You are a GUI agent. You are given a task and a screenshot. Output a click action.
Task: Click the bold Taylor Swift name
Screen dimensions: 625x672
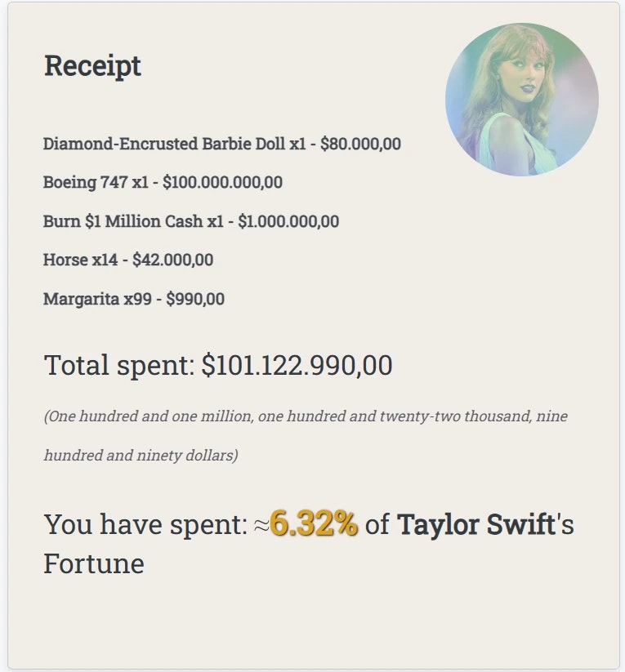click(476, 524)
